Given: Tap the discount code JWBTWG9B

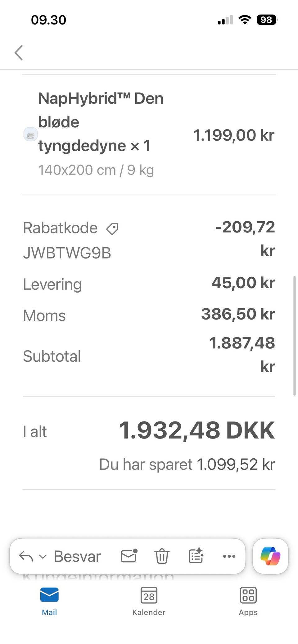Looking at the screenshot, I should [67, 253].
